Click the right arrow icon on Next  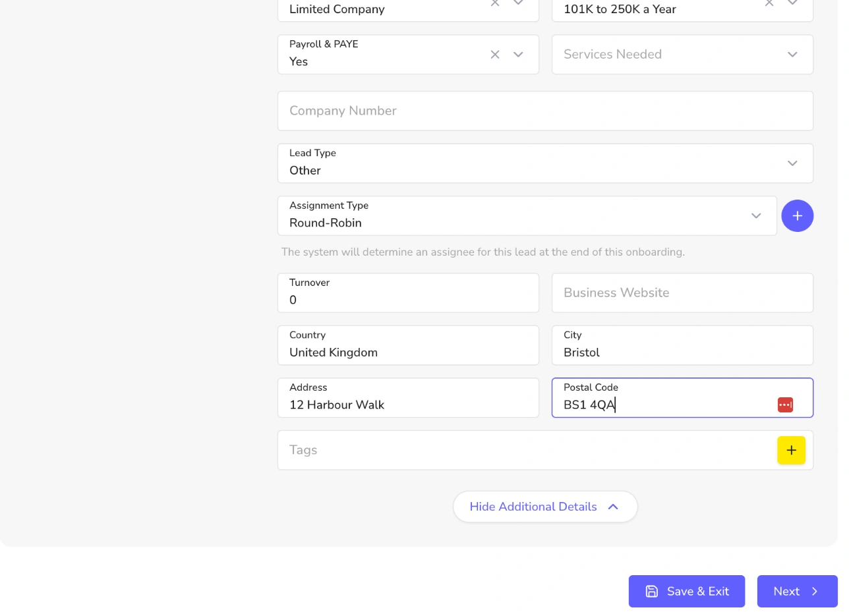[x=815, y=592]
